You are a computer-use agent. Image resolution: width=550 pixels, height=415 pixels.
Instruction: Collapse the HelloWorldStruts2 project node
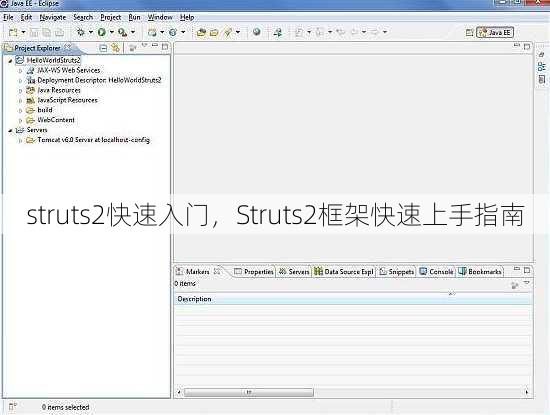coord(10,61)
